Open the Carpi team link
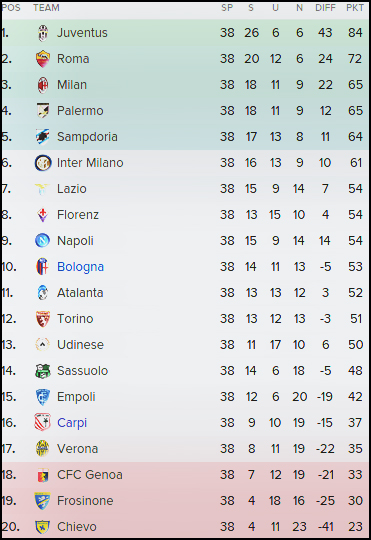 pos(72,423)
